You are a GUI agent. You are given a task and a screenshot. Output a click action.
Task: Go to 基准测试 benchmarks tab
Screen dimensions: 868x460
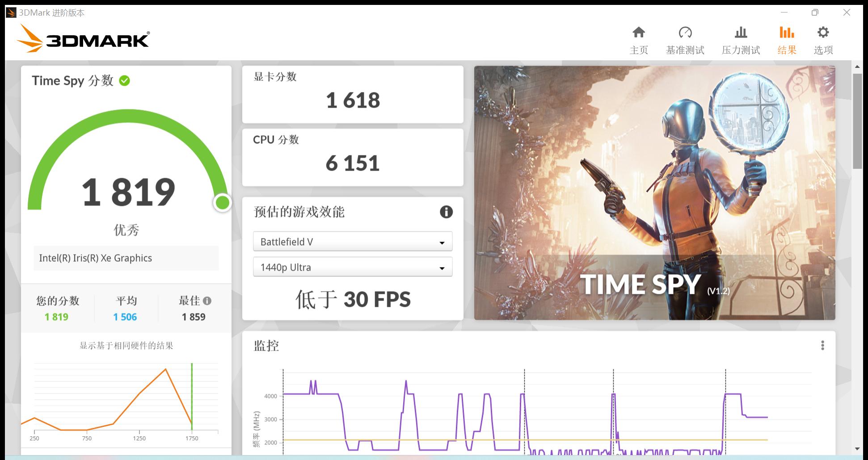685,41
